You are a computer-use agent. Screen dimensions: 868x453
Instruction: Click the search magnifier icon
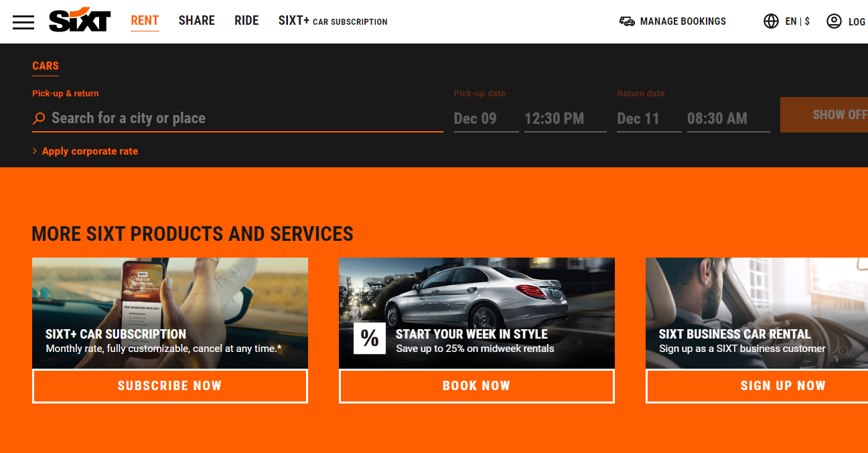tap(39, 118)
